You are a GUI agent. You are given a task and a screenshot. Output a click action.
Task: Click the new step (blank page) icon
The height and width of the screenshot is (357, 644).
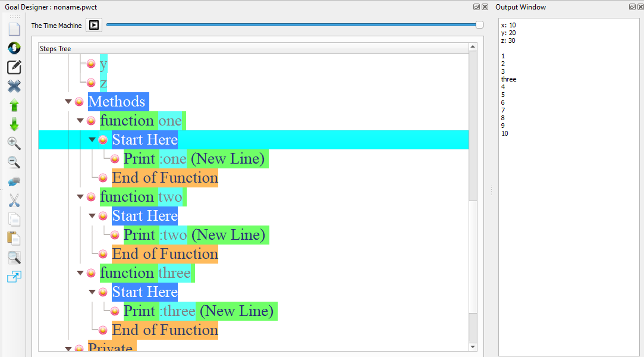14,29
